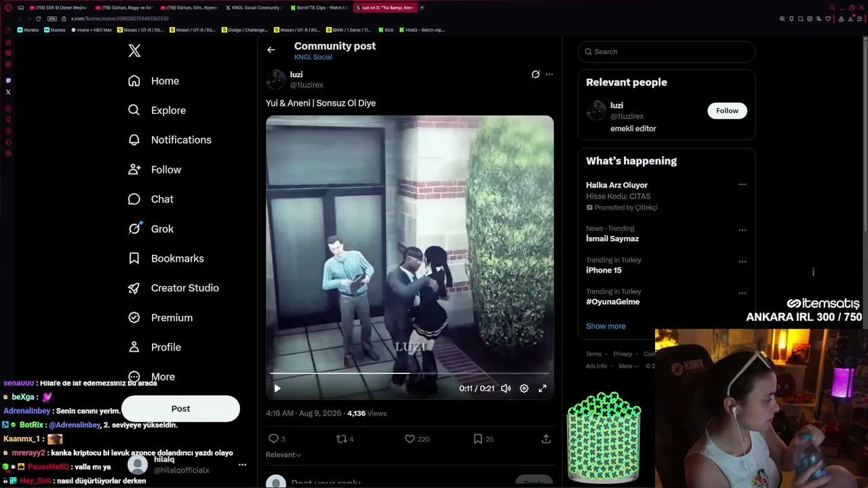The width and height of the screenshot is (868, 488).
Task: Open options for the iPhone 15 trend
Action: click(742, 262)
